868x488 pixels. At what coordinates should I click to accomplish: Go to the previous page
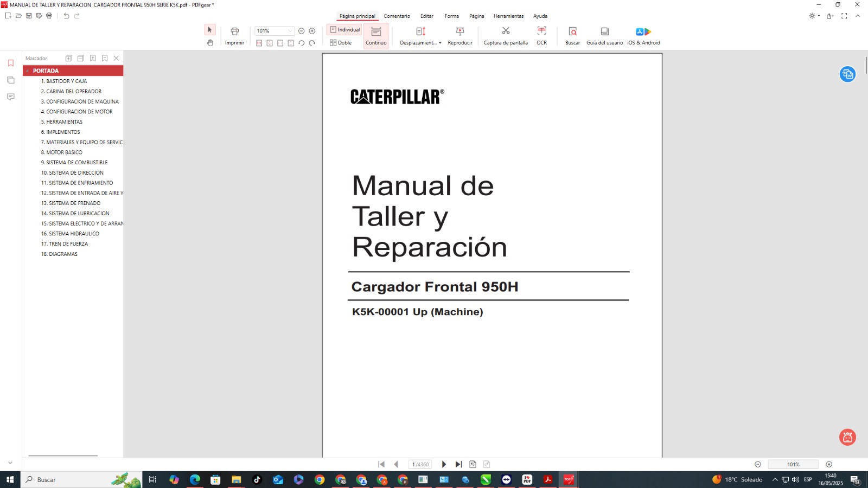point(396,464)
